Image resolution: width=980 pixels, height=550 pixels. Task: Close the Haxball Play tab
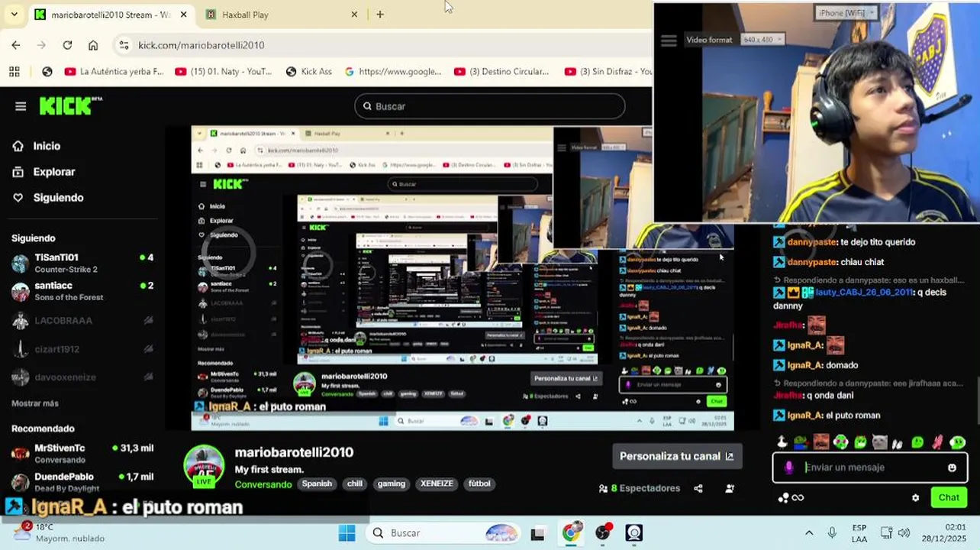354,15
